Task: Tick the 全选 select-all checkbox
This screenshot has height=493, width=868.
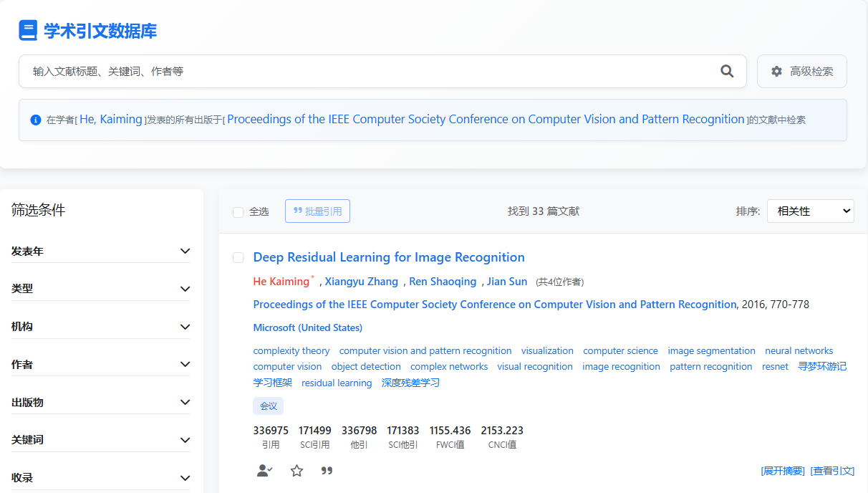Action: (238, 212)
